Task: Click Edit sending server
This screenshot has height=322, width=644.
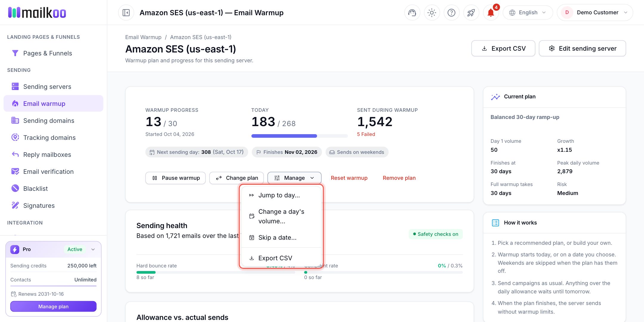Action: point(582,48)
